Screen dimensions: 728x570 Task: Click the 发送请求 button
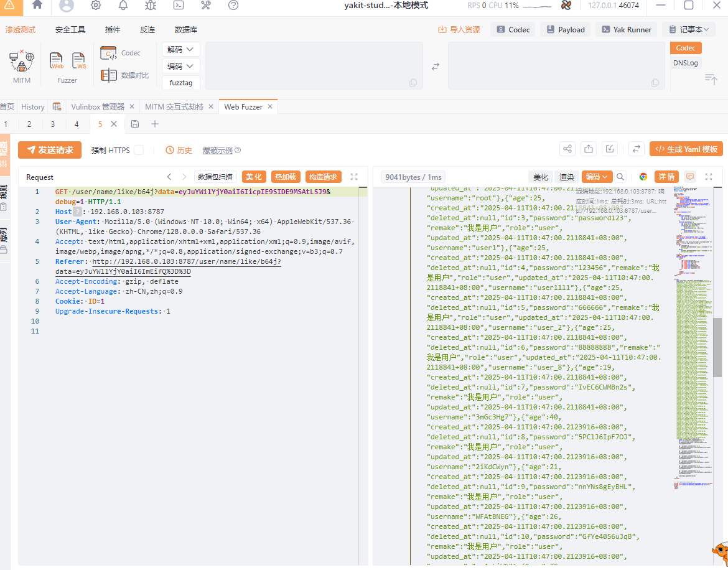(50, 150)
